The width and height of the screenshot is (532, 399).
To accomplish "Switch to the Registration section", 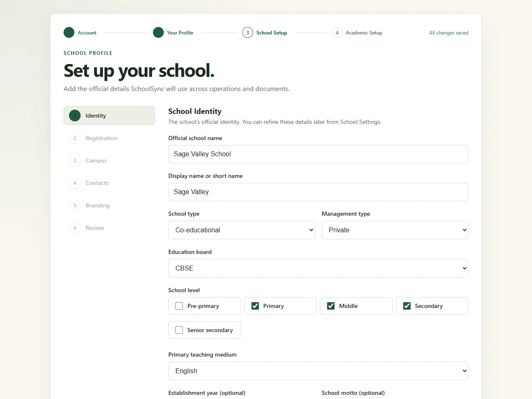I will click(109, 138).
